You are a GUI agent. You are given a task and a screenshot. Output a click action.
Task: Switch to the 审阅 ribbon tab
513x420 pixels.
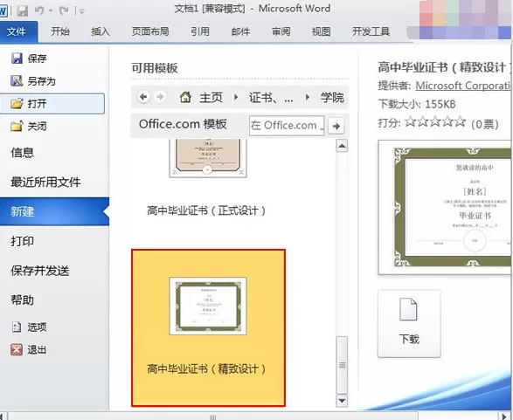click(x=281, y=31)
